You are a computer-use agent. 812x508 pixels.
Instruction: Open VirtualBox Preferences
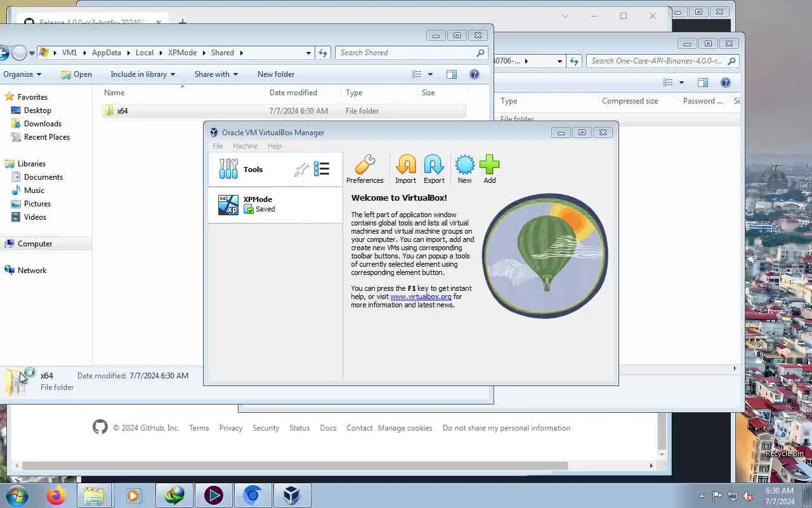pos(365,169)
